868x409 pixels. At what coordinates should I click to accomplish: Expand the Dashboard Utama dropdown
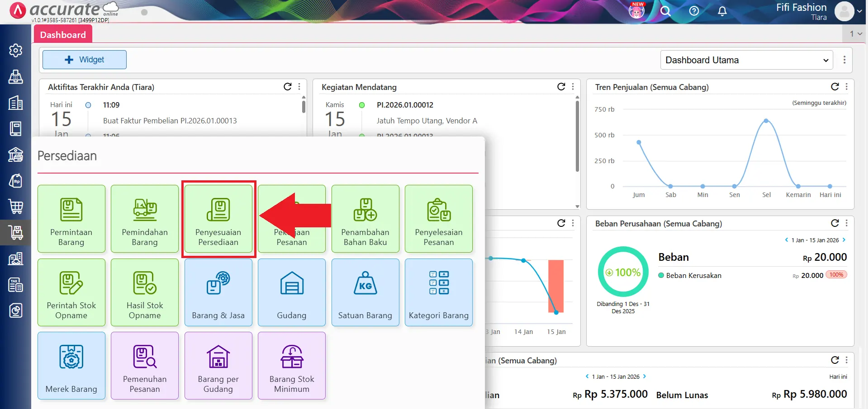pos(746,60)
